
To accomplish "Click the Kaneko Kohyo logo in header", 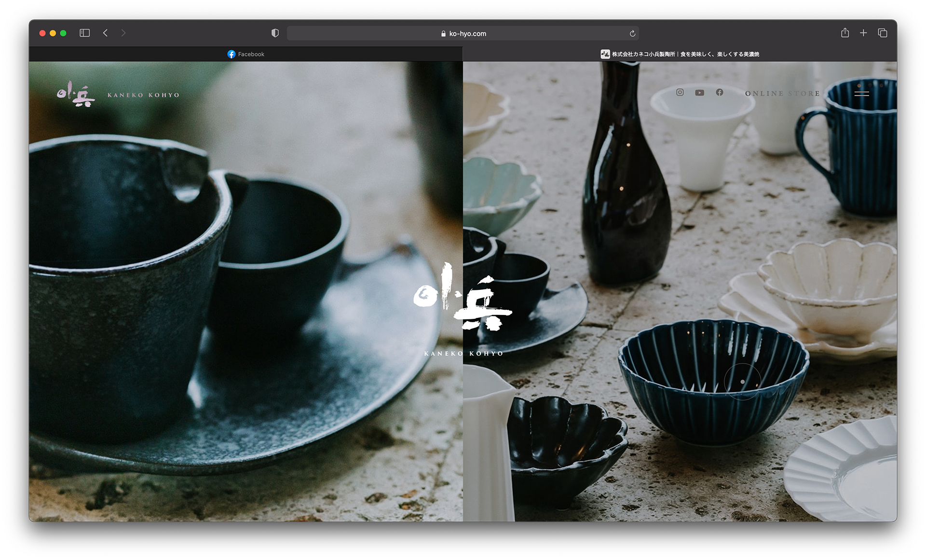I will pos(118,94).
